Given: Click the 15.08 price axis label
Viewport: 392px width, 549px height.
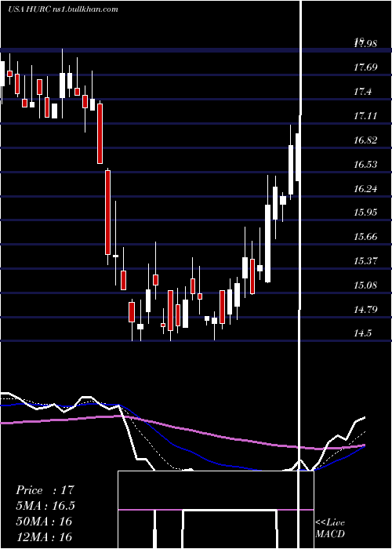Looking at the screenshot, I should coord(365,285).
